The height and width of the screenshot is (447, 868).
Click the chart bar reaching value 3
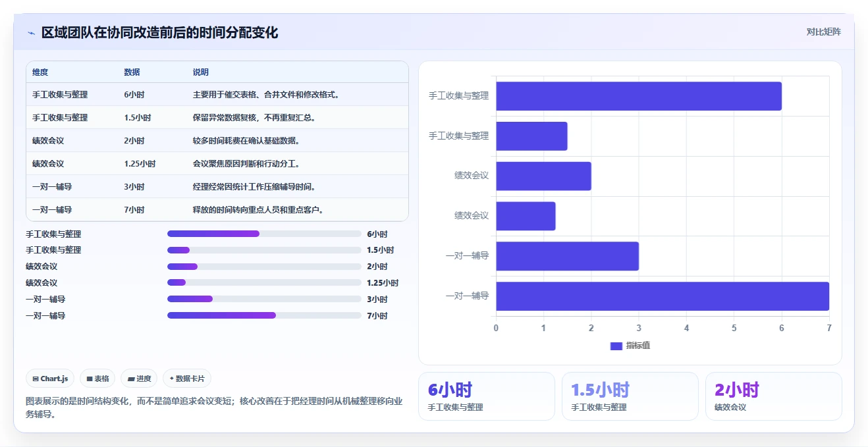pyautogui.click(x=567, y=256)
